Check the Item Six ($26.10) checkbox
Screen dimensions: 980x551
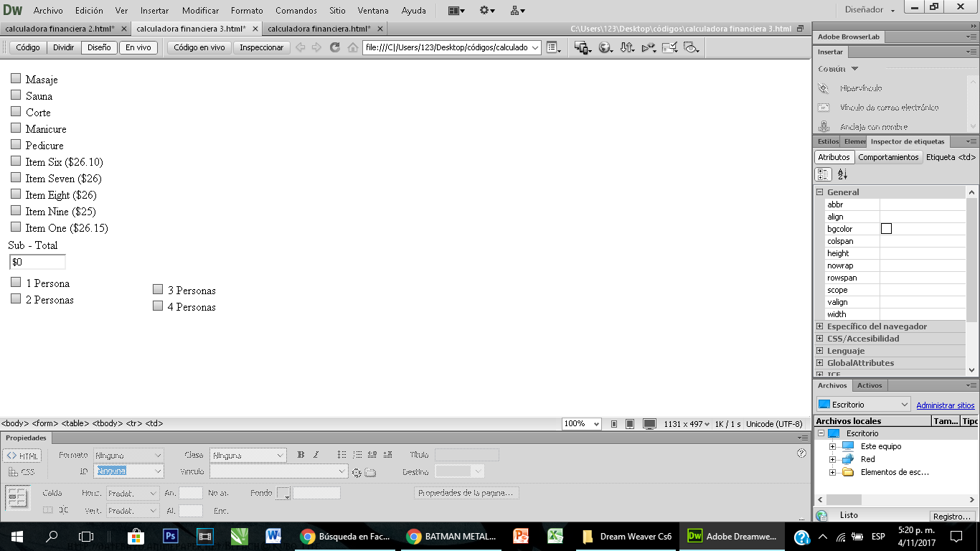coord(16,161)
